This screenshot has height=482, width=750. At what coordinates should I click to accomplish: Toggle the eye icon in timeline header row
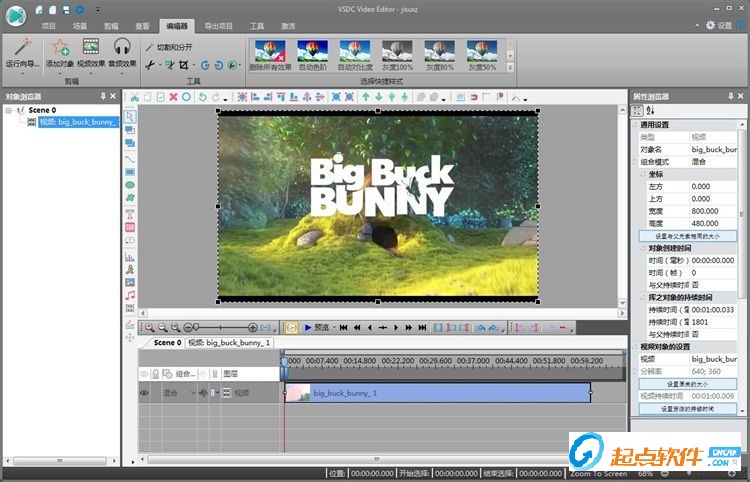(144, 374)
